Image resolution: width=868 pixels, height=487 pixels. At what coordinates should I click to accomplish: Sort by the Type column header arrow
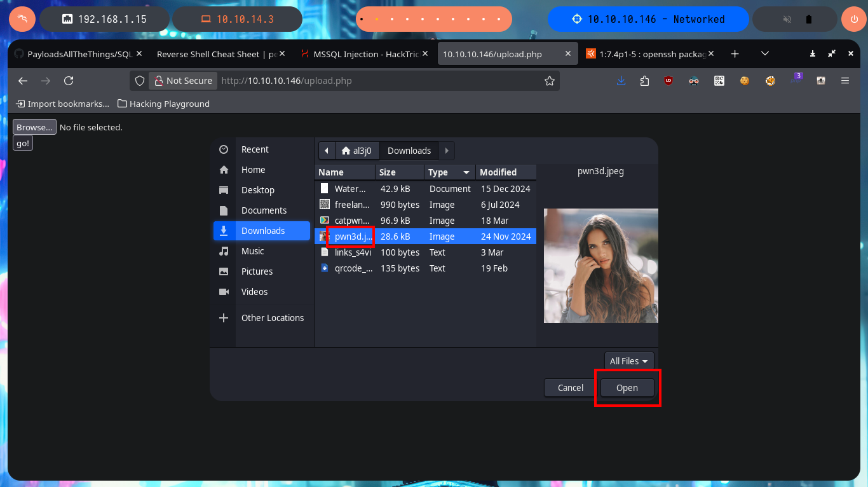click(466, 172)
